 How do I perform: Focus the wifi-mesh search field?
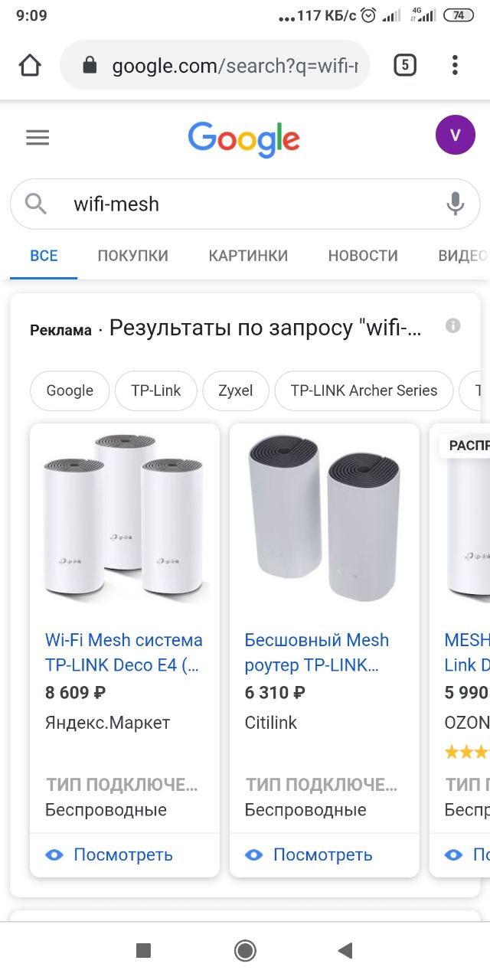(x=245, y=204)
